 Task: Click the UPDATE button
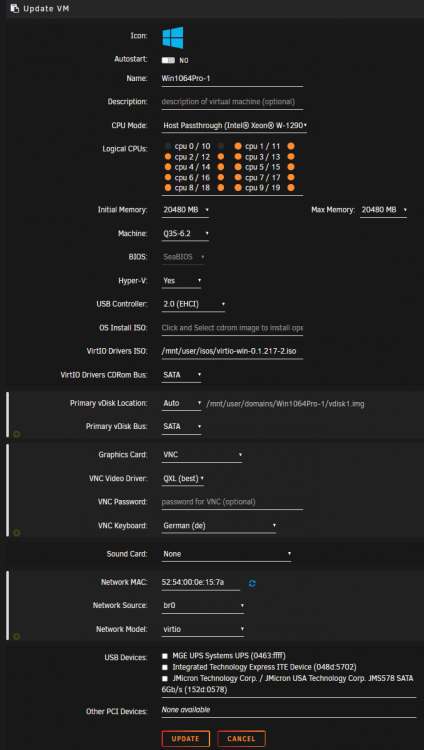pos(186,739)
